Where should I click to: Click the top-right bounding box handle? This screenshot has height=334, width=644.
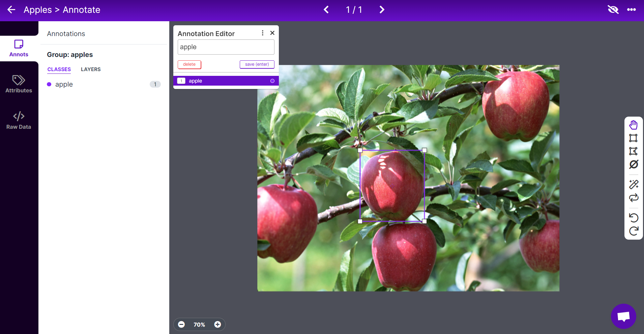(425, 150)
